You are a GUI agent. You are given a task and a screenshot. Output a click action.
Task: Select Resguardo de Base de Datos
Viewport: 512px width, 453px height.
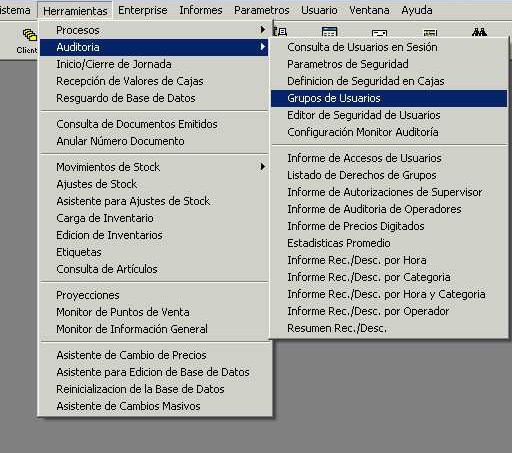(x=154, y=98)
